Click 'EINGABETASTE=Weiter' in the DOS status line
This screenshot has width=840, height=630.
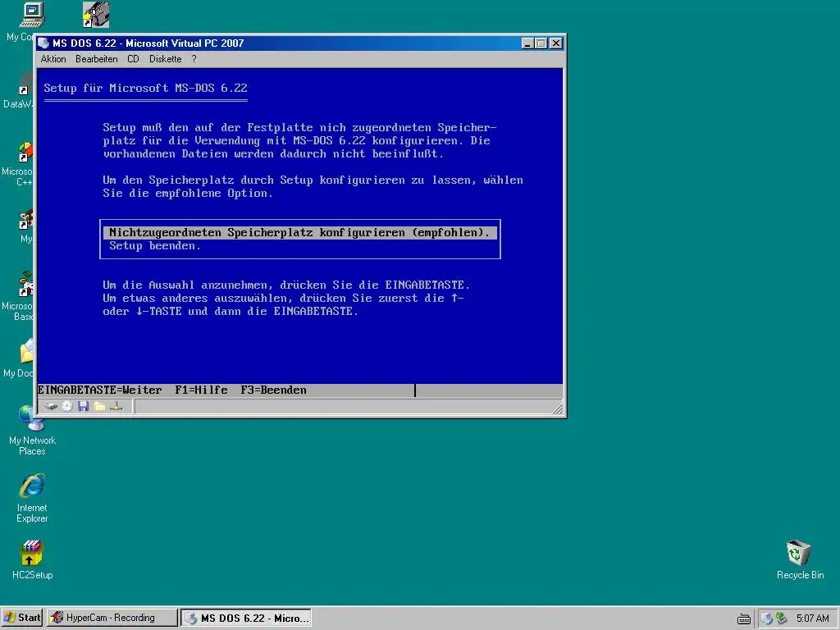(99, 390)
